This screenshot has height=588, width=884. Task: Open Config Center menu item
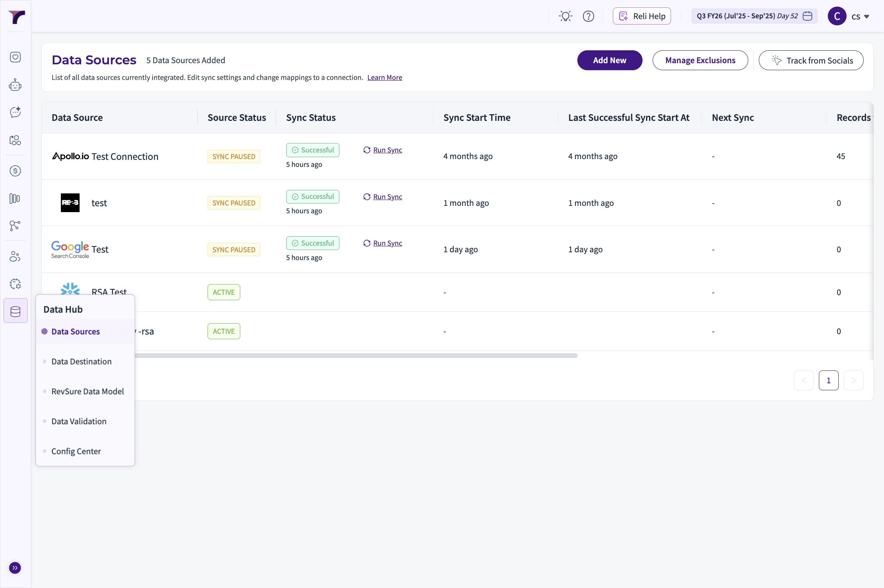pos(76,451)
